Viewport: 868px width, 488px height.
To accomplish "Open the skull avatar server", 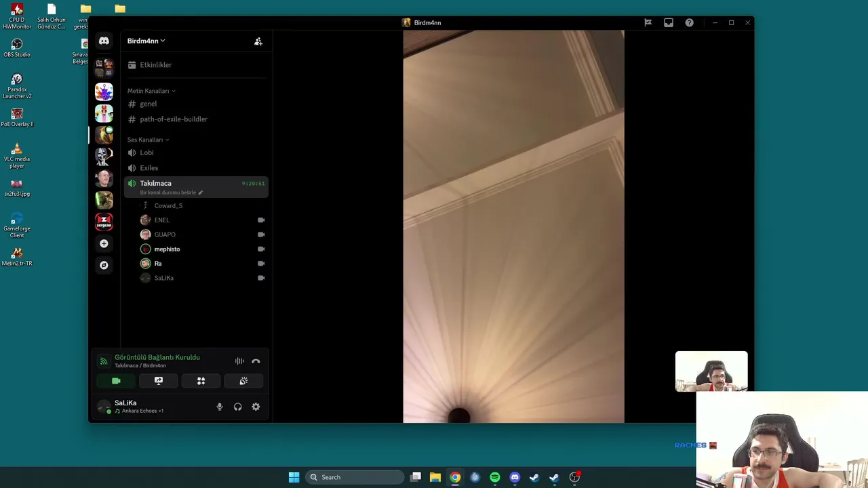I will click(104, 156).
